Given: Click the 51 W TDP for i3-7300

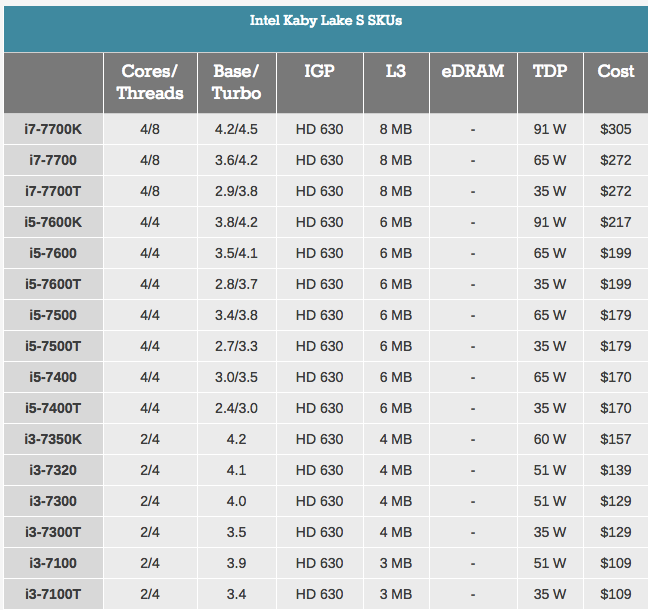Looking at the screenshot, I should coord(550,501).
